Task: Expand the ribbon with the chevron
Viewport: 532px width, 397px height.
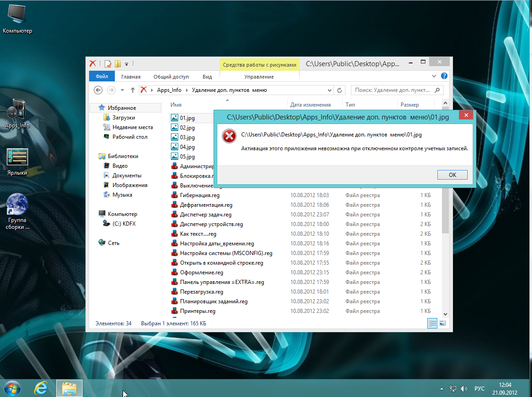Action: click(434, 76)
